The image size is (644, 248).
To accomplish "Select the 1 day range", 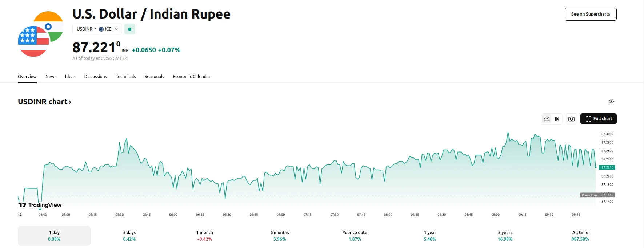I will point(54,236).
